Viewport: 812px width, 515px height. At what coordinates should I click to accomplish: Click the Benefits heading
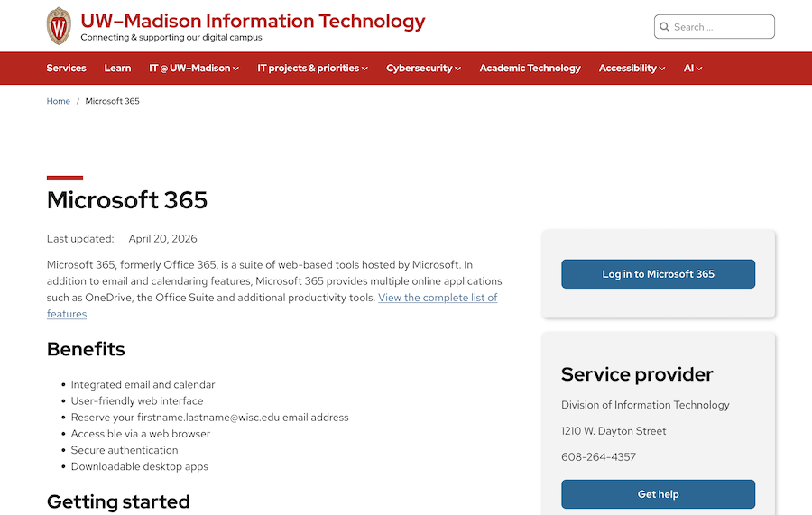(x=86, y=349)
